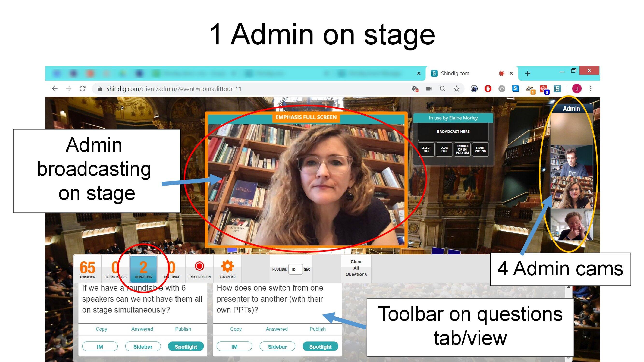Image resolution: width=644 pixels, height=362 pixels.
Task: Enable Open Podium on the stage panel
Action: [x=462, y=149]
